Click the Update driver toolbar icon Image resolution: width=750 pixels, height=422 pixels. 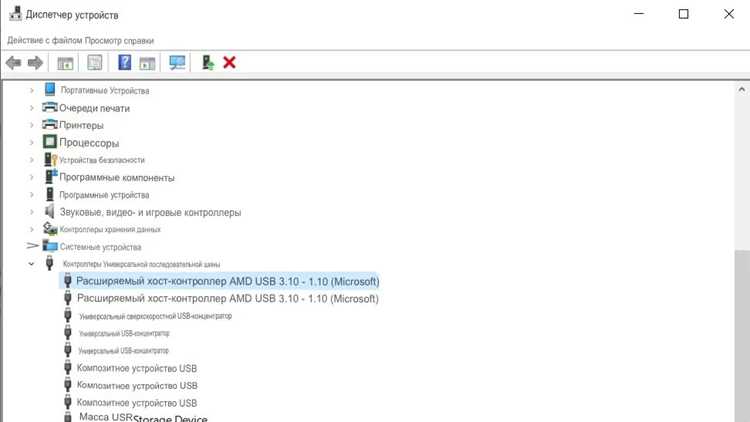208,63
